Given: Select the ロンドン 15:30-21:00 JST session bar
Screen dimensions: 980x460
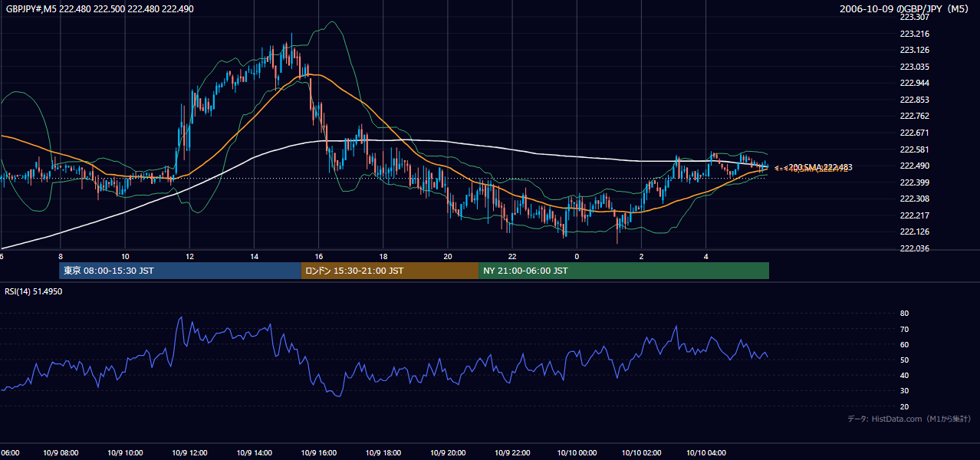Looking at the screenshot, I should tap(390, 271).
